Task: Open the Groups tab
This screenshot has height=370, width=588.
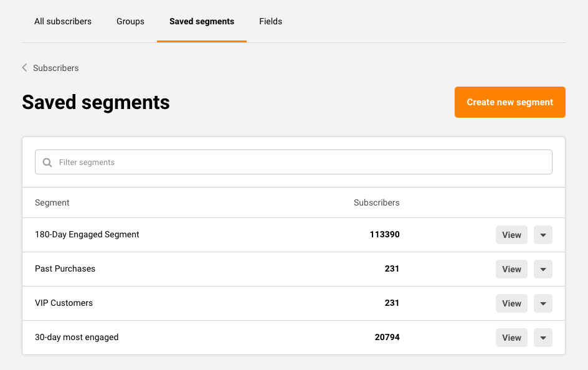Action: (x=130, y=21)
